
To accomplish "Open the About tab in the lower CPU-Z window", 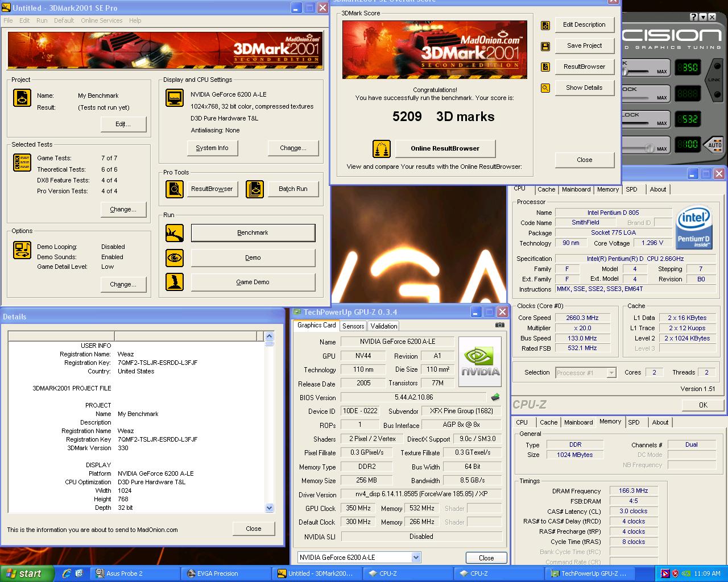I will click(x=660, y=422).
